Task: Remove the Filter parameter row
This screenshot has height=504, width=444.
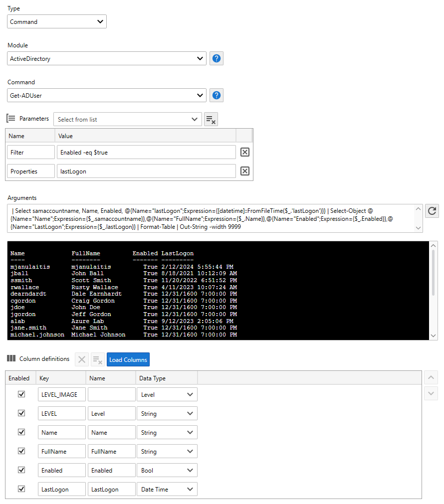Action: click(244, 152)
